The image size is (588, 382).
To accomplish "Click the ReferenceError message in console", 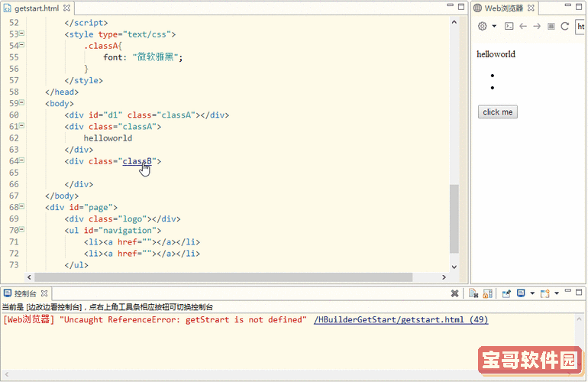I will click(x=183, y=319).
